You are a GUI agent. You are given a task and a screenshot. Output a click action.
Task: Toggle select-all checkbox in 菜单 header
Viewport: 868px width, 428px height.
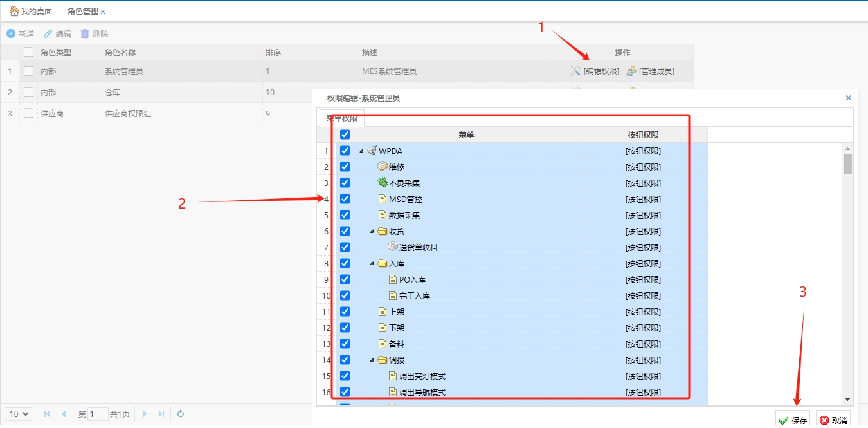coord(345,135)
